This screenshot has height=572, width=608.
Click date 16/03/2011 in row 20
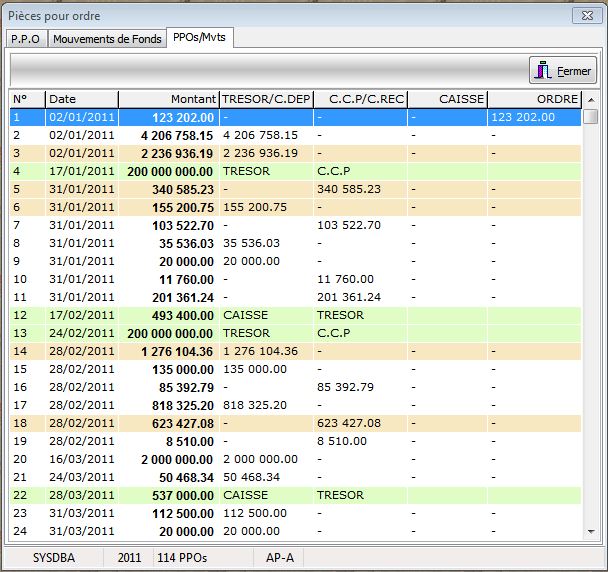(x=82, y=459)
